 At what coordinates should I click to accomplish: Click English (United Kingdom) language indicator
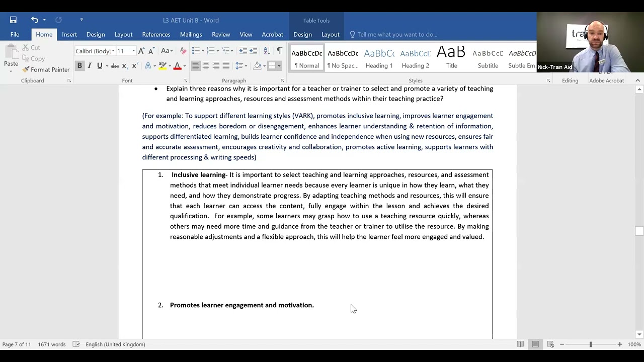click(115, 344)
